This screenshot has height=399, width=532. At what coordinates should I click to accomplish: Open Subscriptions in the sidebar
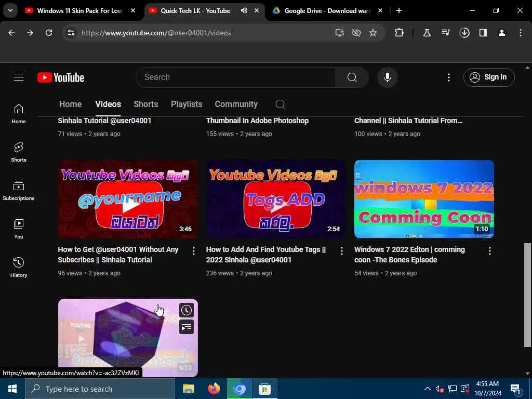click(x=19, y=191)
